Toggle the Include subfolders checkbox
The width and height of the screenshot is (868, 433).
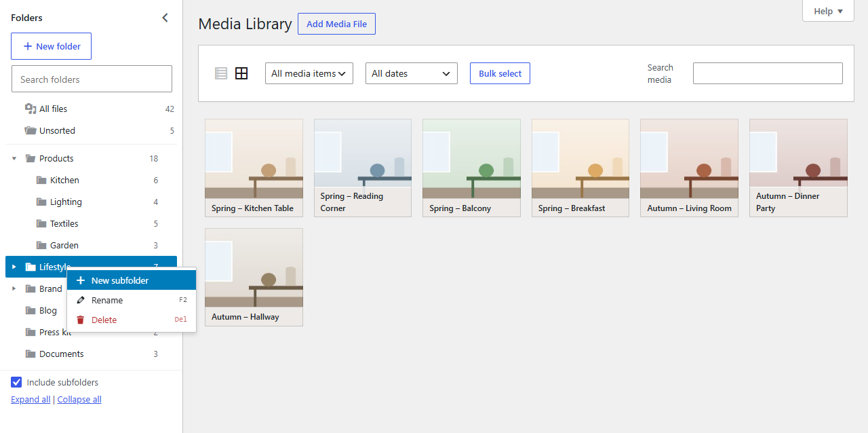click(16, 382)
